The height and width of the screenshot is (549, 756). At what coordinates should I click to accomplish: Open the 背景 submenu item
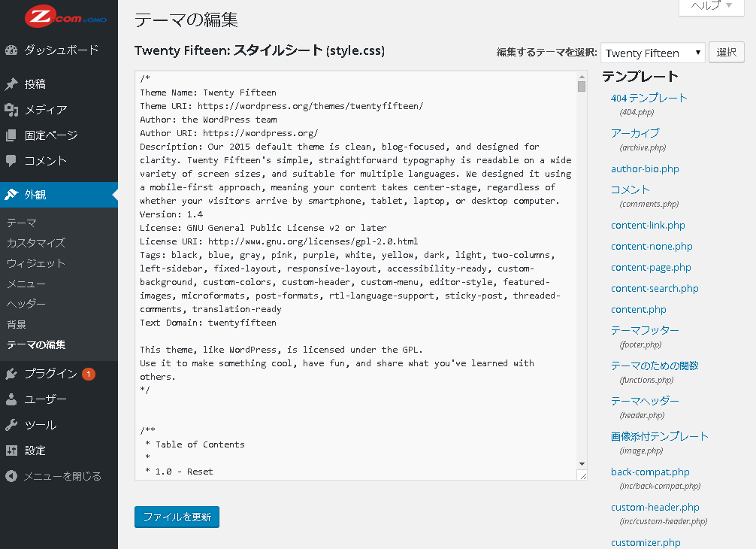17,324
